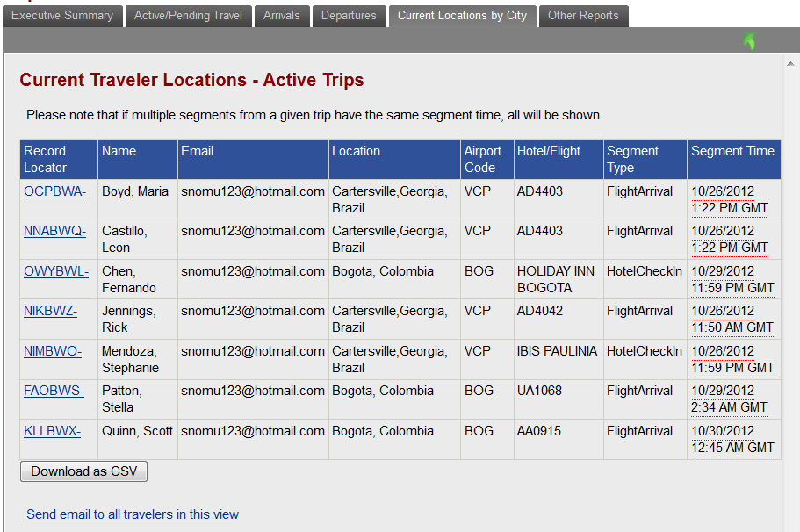Open Scott Quinn's record KLLBWX-
The width and height of the screenshot is (800, 532).
point(53,431)
